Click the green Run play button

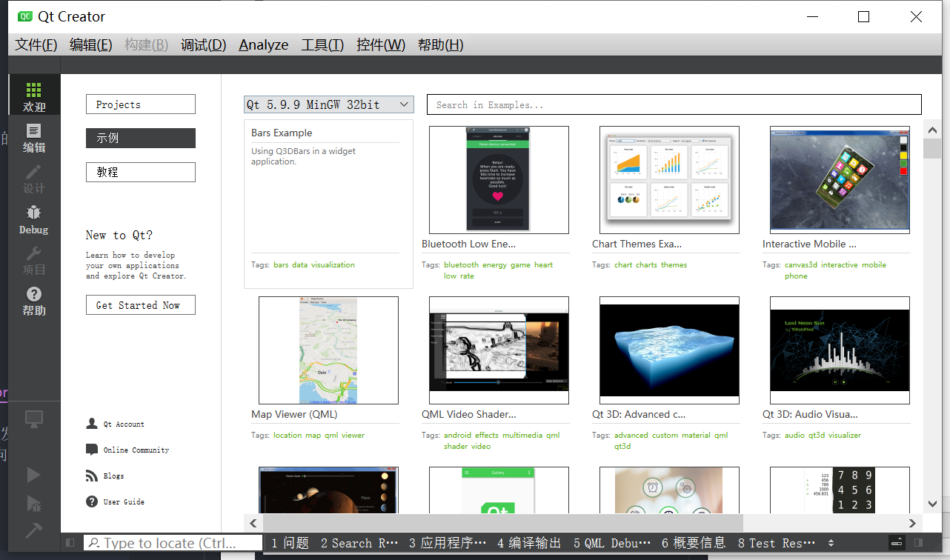point(34,474)
